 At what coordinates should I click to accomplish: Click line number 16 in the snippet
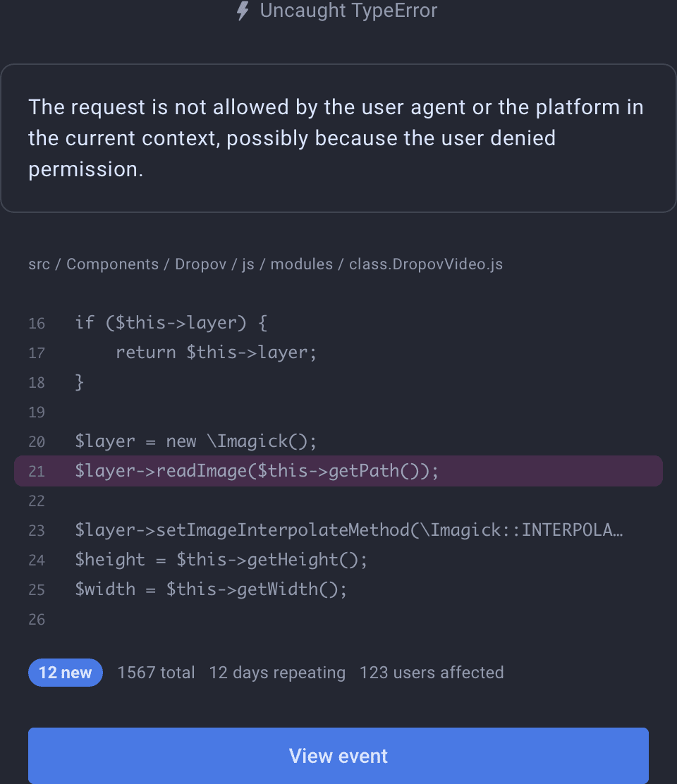pos(36,324)
